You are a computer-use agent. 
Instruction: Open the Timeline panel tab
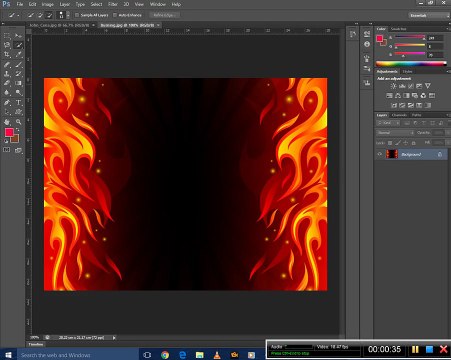36,344
